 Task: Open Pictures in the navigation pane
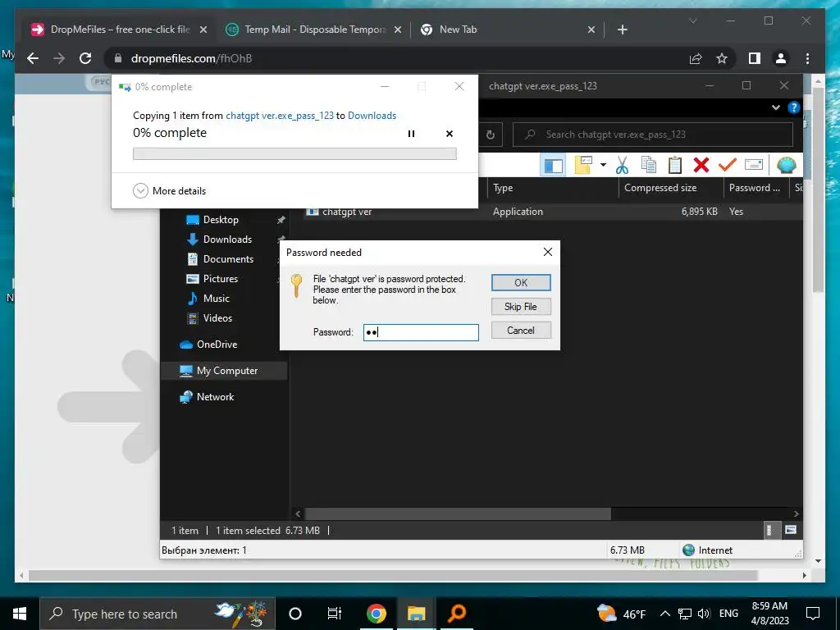click(x=220, y=279)
